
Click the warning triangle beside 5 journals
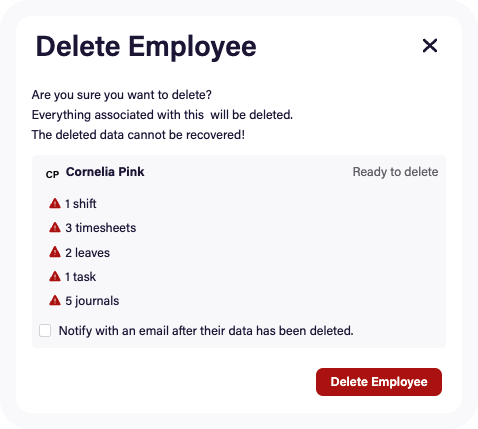(55, 301)
